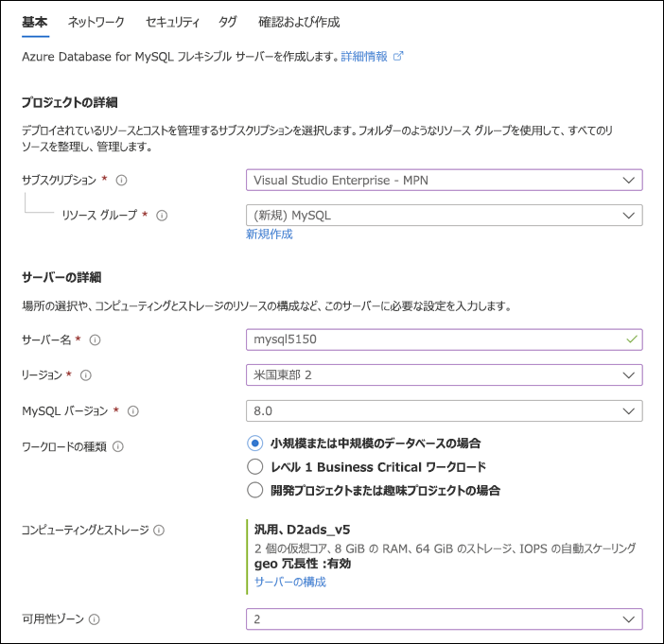Switch to the 確認および作成 tab

pos(299,22)
